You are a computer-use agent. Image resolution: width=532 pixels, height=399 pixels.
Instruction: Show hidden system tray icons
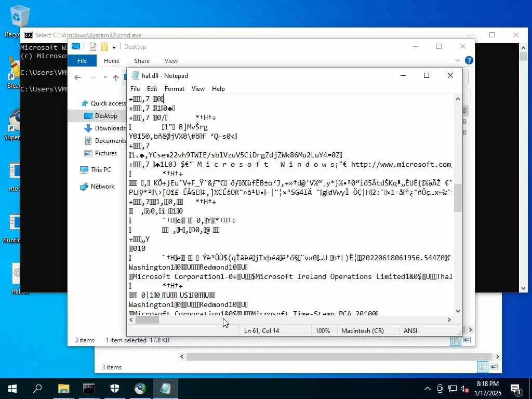coord(428,389)
